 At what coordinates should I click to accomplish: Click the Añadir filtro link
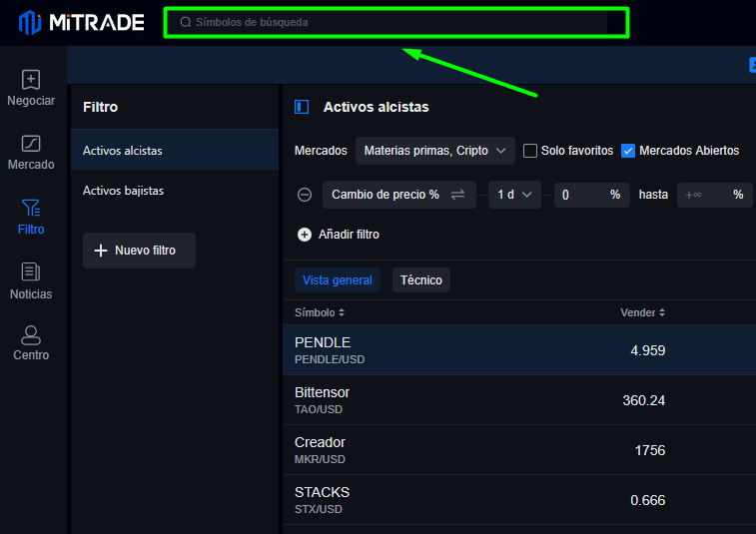point(349,235)
